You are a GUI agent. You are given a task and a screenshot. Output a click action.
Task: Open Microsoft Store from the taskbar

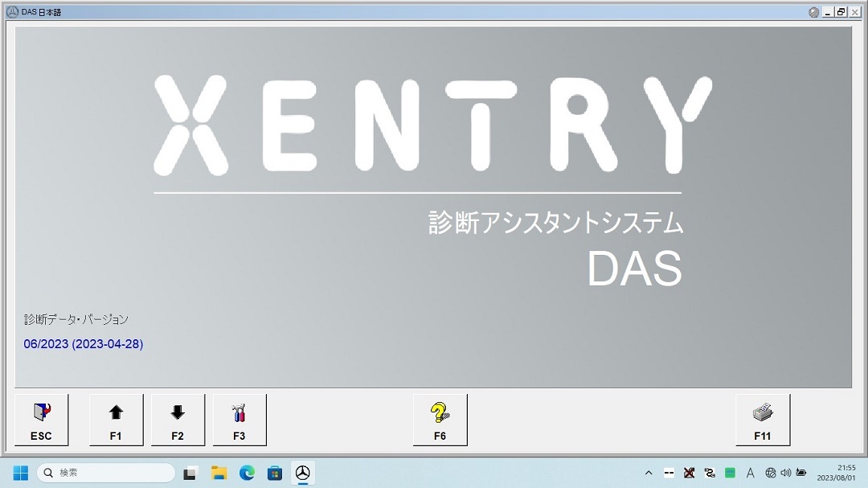point(275,473)
